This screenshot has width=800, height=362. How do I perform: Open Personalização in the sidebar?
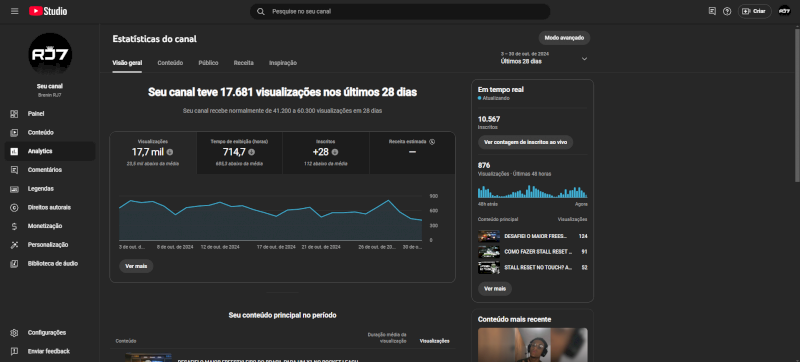(50, 245)
